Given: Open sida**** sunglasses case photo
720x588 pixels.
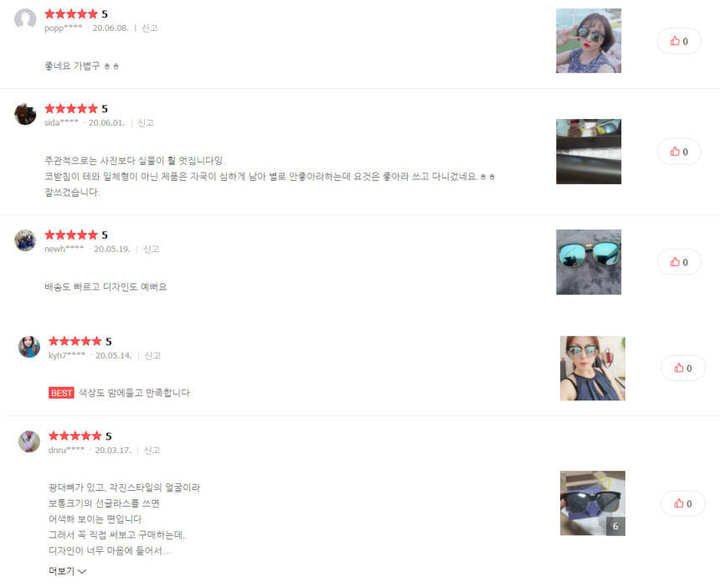Looking at the screenshot, I should 589,152.
